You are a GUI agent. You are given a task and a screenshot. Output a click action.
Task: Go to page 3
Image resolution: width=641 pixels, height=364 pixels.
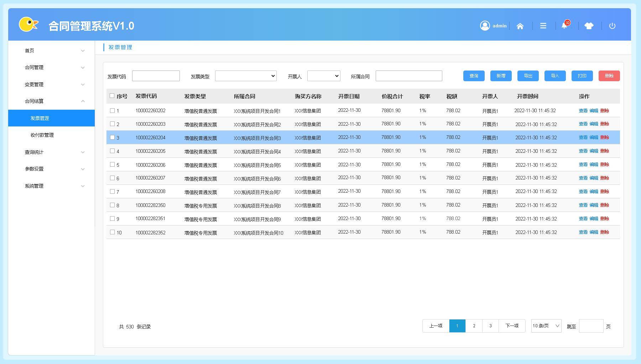point(490,326)
